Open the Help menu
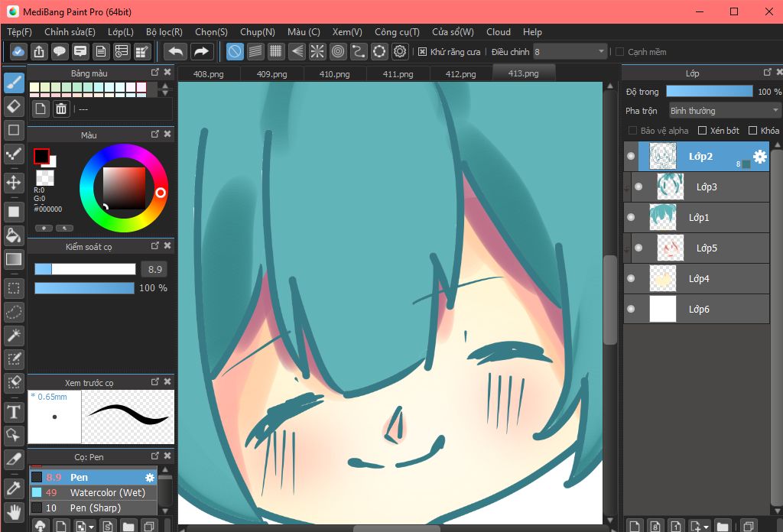The width and height of the screenshot is (783, 532). 532,32
